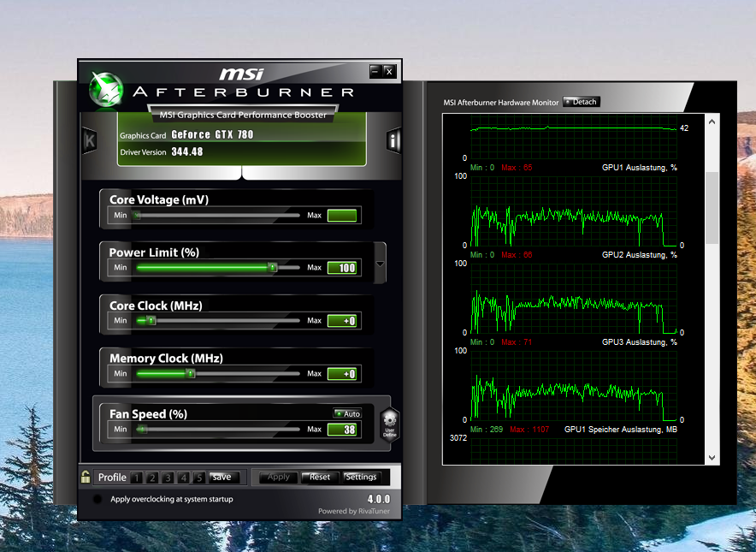Click the hardware monitor scrollbar thumb
This screenshot has height=552, width=756.
tap(712, 208)
